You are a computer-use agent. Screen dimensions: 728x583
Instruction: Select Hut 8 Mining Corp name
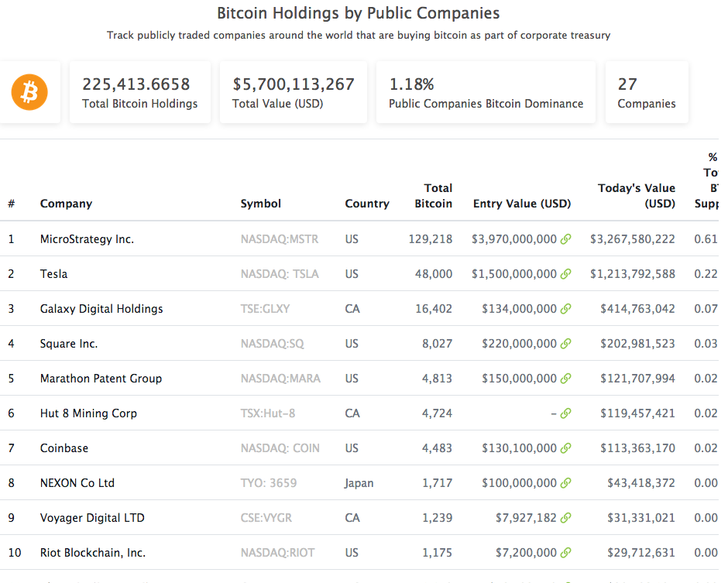[88, 413]
